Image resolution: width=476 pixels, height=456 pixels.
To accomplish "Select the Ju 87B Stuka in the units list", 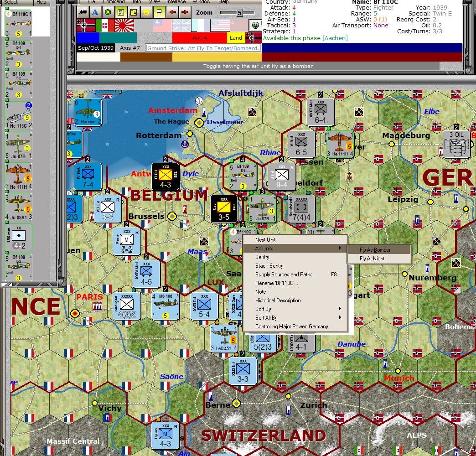I will pos(19,146).
